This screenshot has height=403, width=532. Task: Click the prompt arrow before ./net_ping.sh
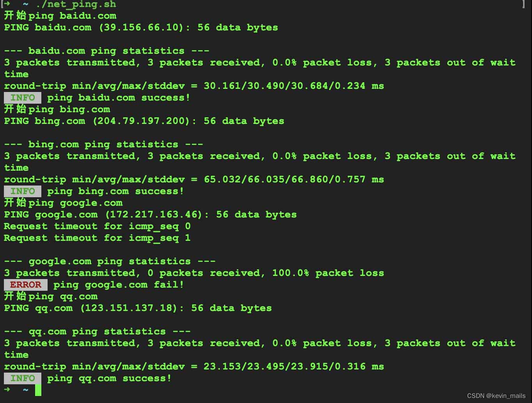[x=7, y=4]
